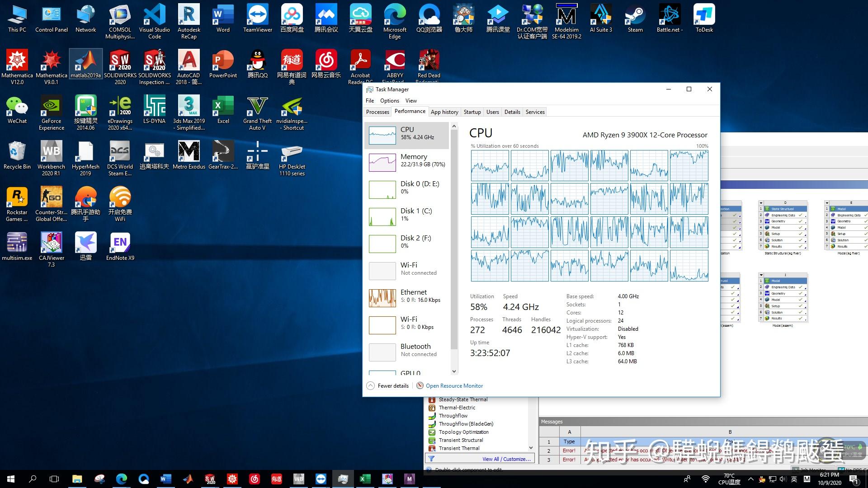Show hidden tray icons chevron
The image size is (868, 488).
point(751,479)
